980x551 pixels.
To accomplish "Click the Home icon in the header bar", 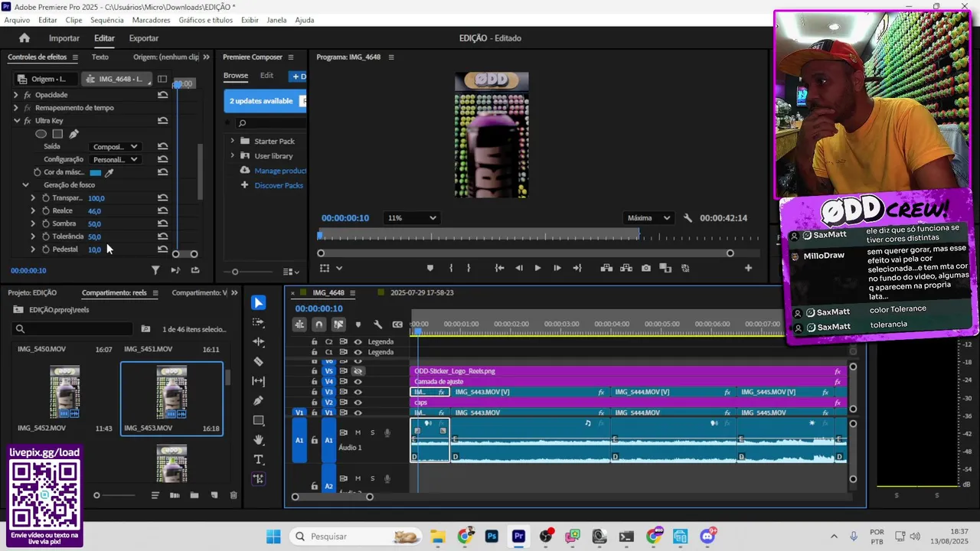I will tap(24, 37).
